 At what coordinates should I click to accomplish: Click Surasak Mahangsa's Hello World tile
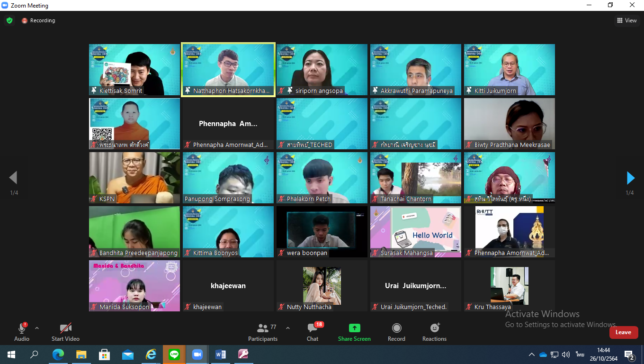[416, 232]
